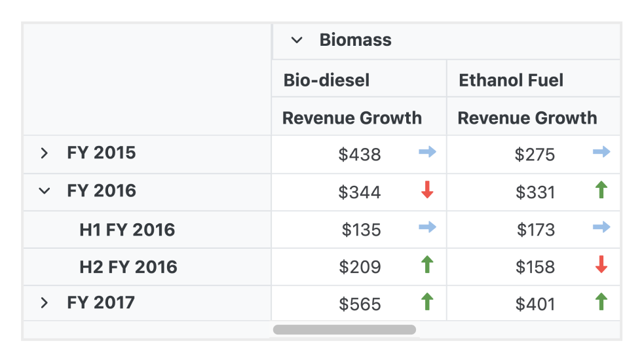This screenshot has width=644, height=362.
Task: Click Revenue Growth header under Bio-diesel
Action: click(352, 118)
